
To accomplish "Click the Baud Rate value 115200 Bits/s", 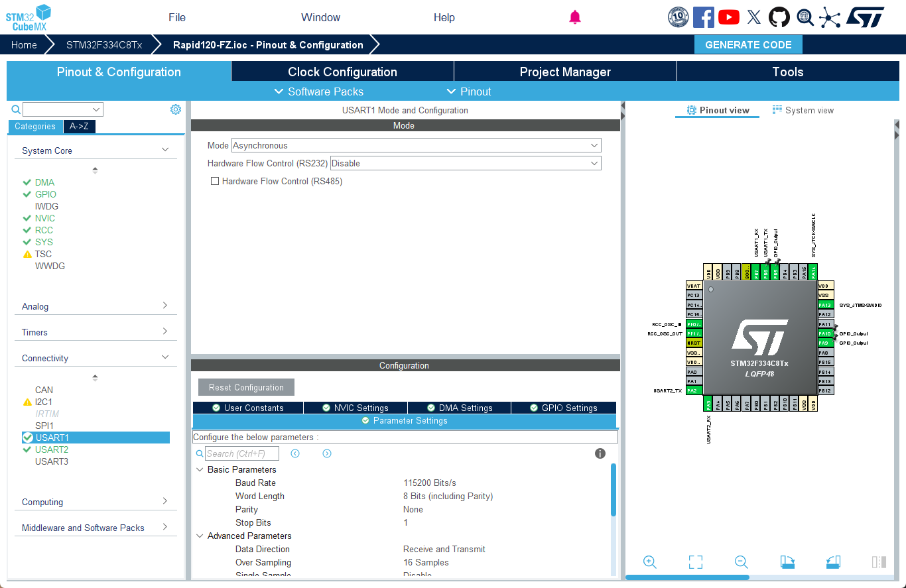I will 430,483.
